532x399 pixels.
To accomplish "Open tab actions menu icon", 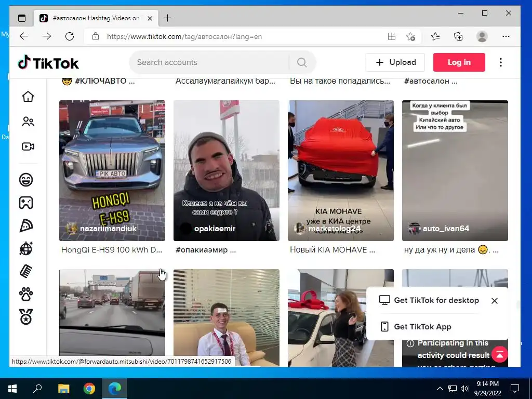I will tap(22, 18).
